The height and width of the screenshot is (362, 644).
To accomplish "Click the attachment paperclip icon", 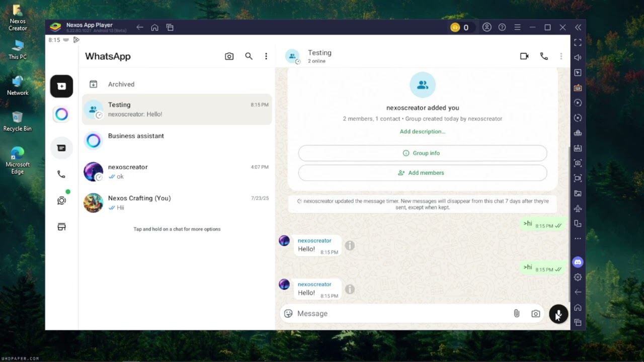I will tap(517, 313).
